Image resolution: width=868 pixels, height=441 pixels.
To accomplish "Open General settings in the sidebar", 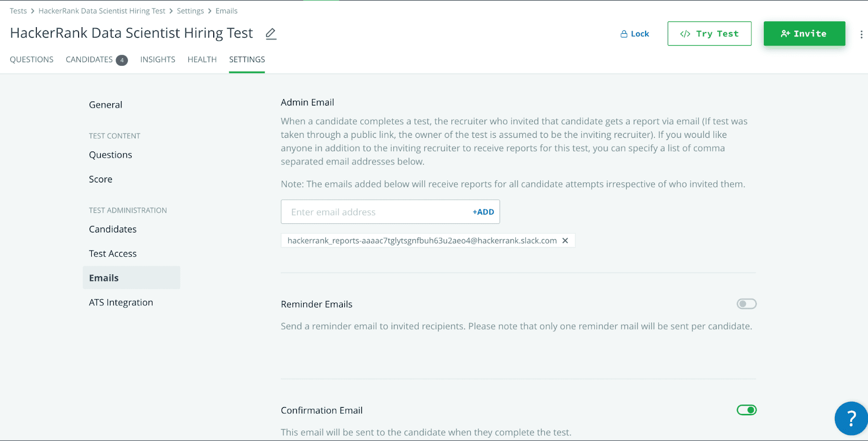I will point(106,105).
